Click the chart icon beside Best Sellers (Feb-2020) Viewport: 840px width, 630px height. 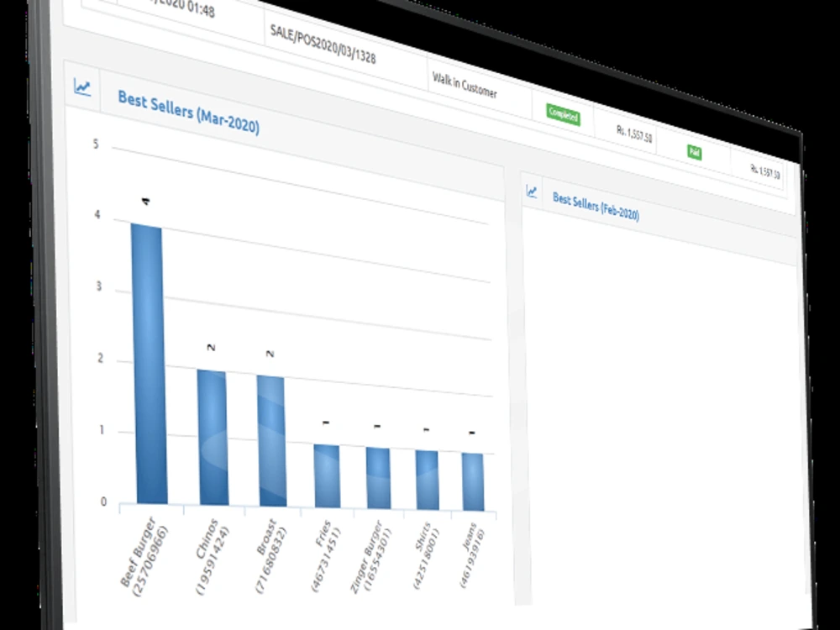pyautogui.click(x=532, y=192)
